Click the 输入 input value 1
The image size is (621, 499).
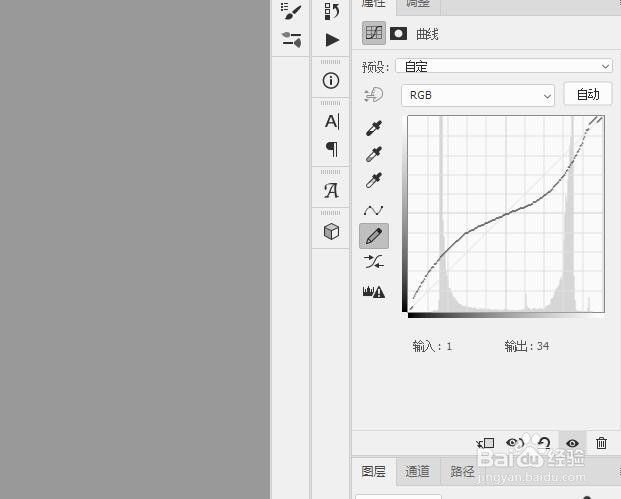[450, 347]
